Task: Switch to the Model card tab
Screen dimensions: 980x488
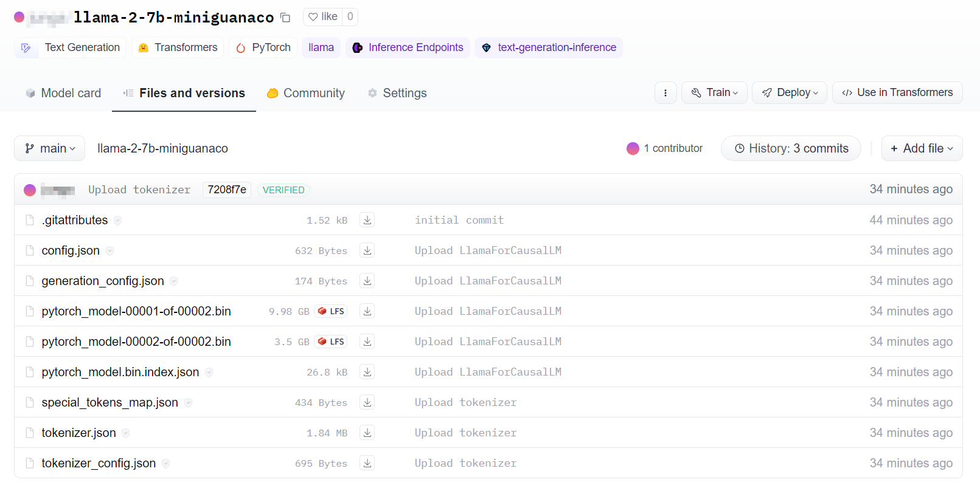Action: [x=63, y=93]
